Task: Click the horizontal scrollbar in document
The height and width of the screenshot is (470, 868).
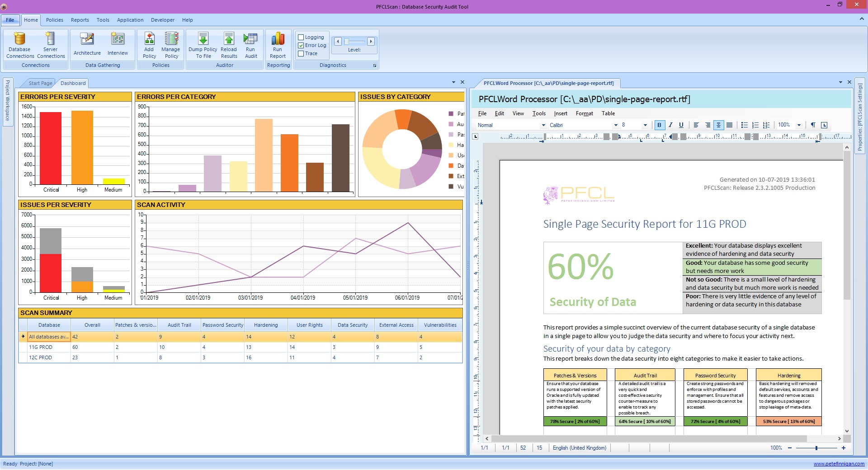Action: point(649,438)
